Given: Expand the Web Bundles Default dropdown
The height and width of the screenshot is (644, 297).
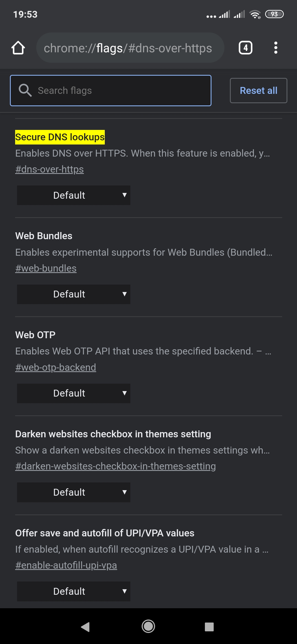Looking at the screenshot, I should [x=74, y=294].
